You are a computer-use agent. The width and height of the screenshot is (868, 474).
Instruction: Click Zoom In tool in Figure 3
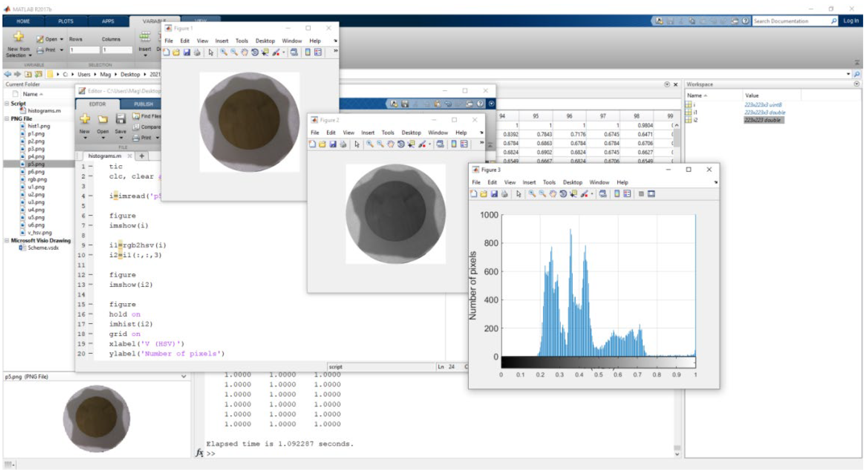click(x=532, y=194)
